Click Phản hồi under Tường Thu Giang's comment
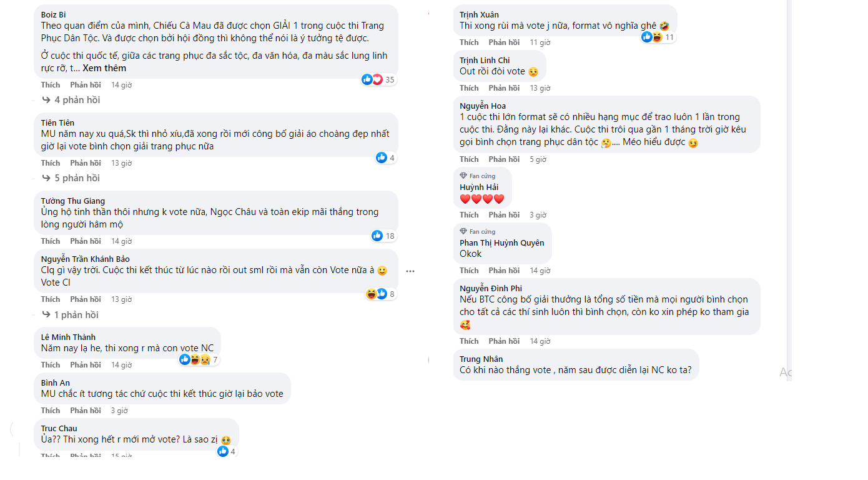Image resolution: width=868 pixels, height=480 pixels. pos(86,241)
